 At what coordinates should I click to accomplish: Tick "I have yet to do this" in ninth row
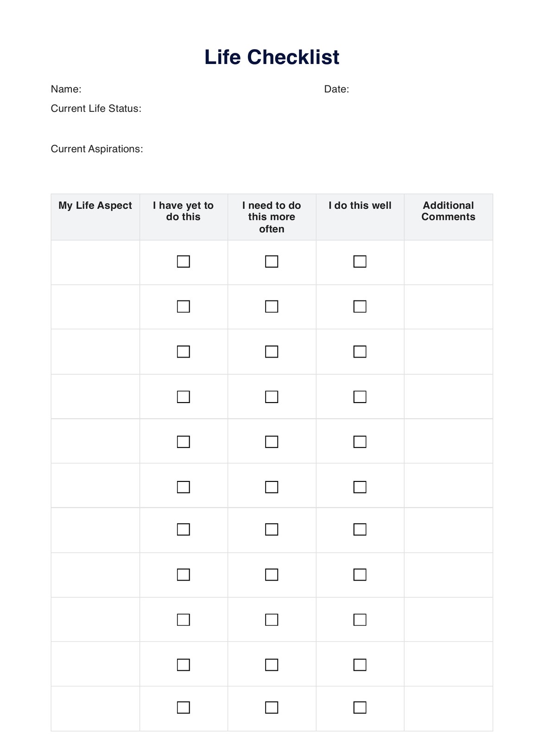184,620
